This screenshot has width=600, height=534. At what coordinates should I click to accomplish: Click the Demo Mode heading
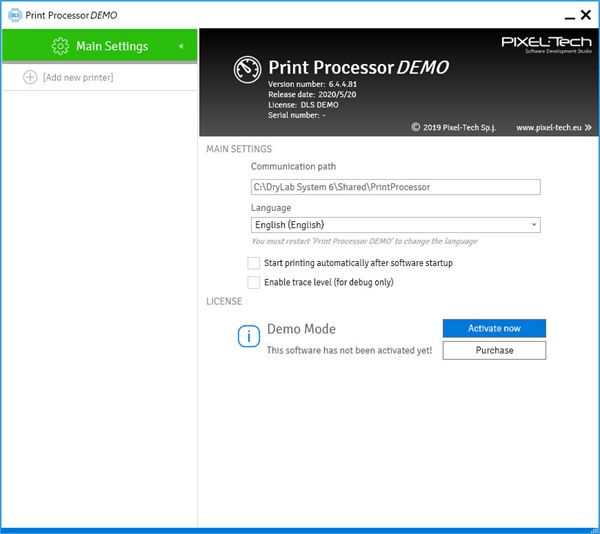tap(301, 329)
